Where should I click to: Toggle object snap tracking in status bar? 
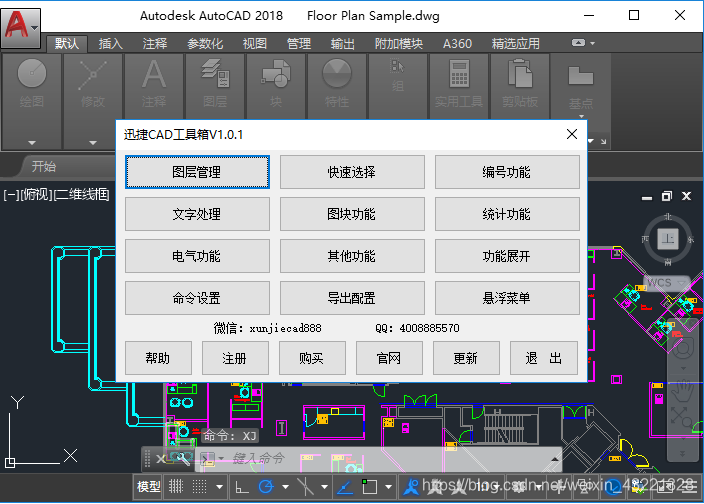(344, 486)
